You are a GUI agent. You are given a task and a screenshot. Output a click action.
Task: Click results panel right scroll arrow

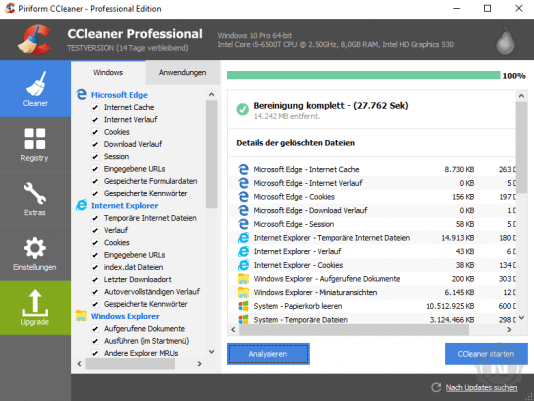509,329
